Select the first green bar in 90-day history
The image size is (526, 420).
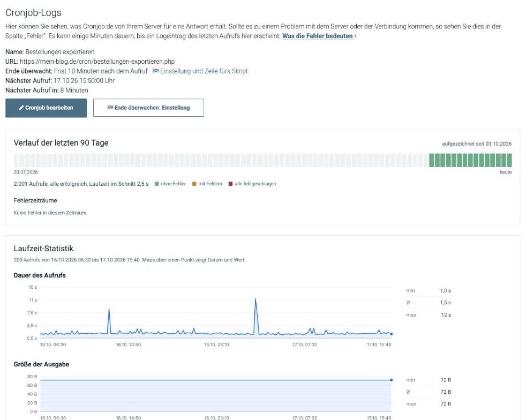coord(432,160)
